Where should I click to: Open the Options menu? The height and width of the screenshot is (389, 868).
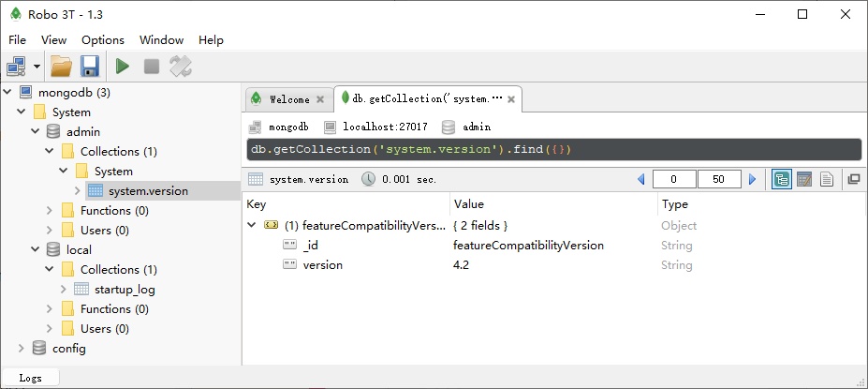click(103, 40)
